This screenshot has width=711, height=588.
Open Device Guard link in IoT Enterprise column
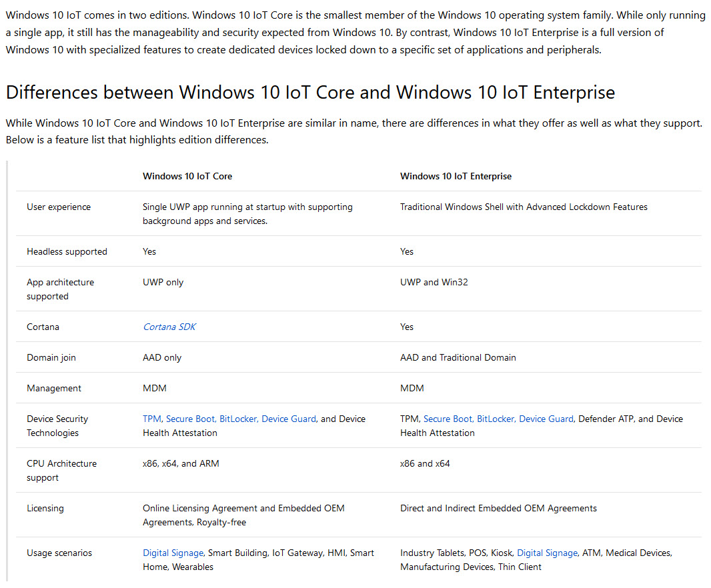point(546,419)
